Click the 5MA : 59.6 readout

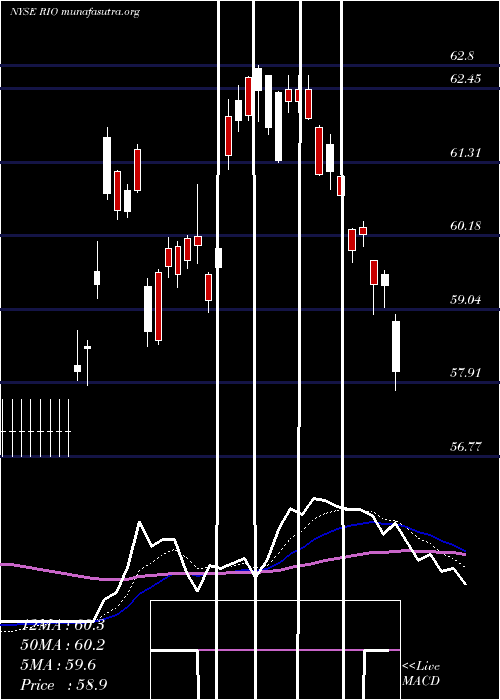[x=58, y=665]
